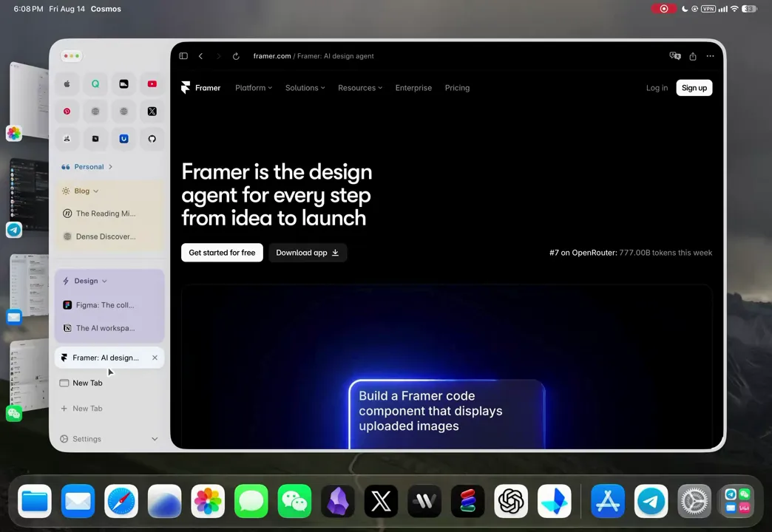Open the Files app in dock

click(35, 501)
